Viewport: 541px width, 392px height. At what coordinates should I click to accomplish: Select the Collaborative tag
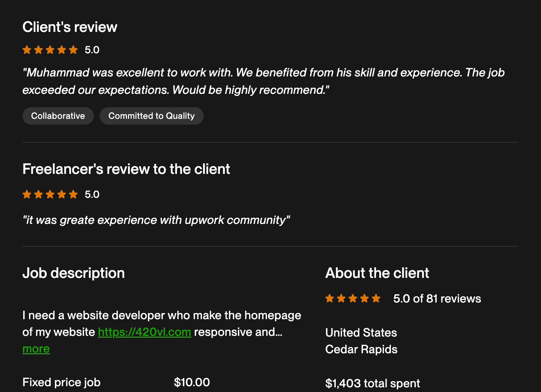(x=58, y=116)
